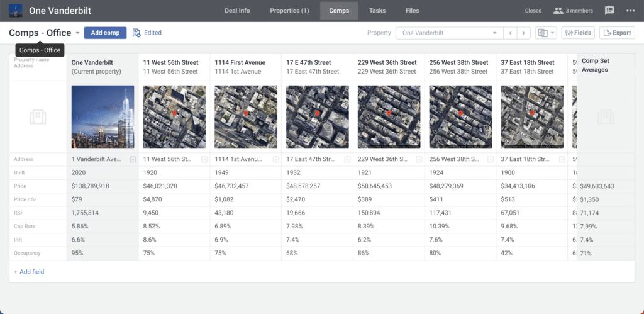Open the Property One Vanderbilt combo box
644x314 pixels.
point(449,33)
